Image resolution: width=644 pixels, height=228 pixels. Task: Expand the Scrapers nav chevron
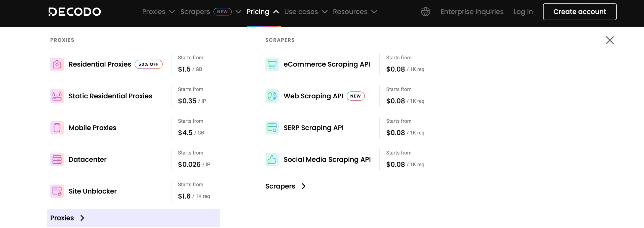tap(238, 12)
